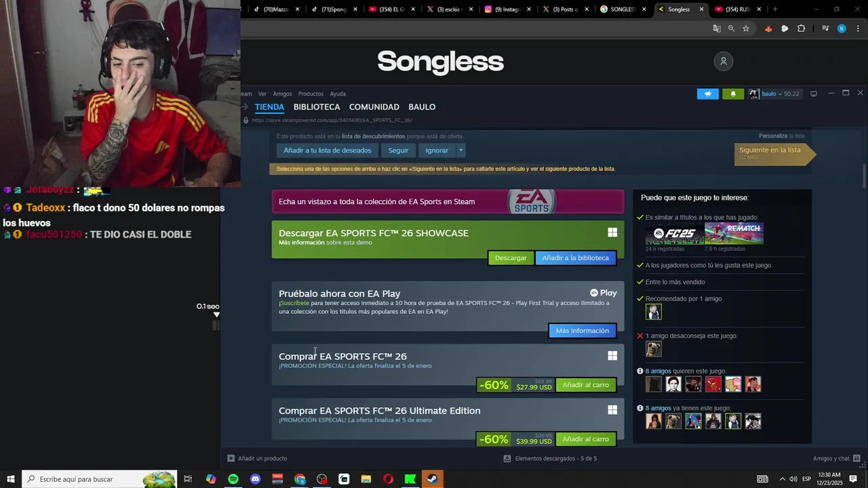Click the Suscríbete link for EA Play
The image size is (868, 488).
(294, 303)
